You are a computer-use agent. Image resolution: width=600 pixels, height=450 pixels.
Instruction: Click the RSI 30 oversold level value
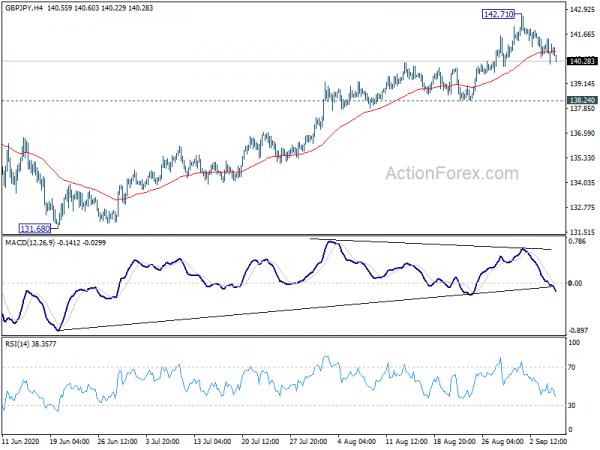[572, 405]
